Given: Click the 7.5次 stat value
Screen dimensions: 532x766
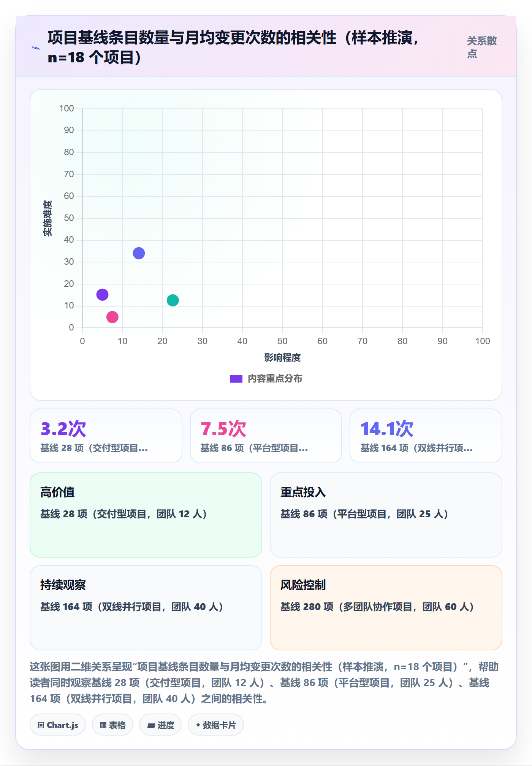Looking at the screenshot, I should [223, 429].
